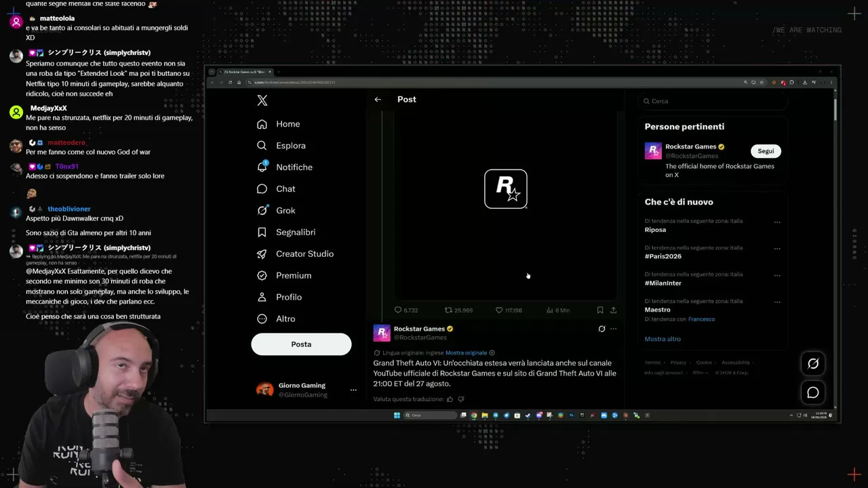Open options for #MilanInter trend
Screen dimensions: 868x488
coord(777,276)
